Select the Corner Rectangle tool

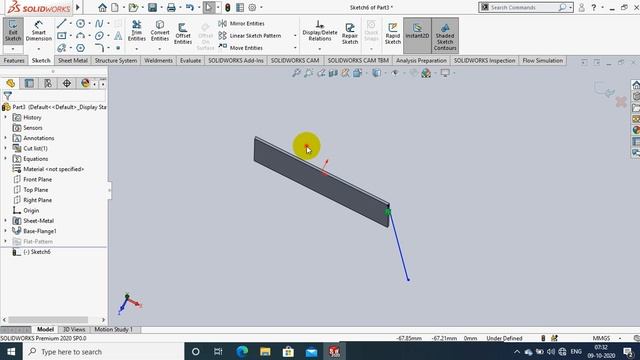[x=62, y=36]
